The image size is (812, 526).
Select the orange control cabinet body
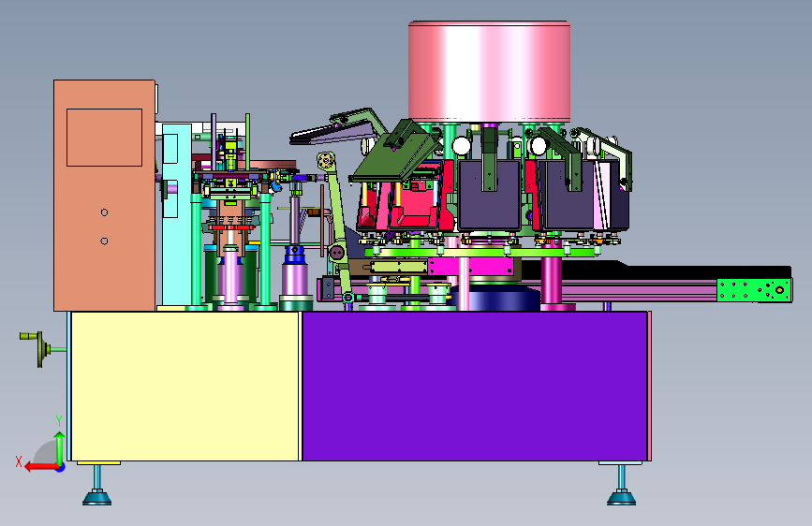(104, 196)
